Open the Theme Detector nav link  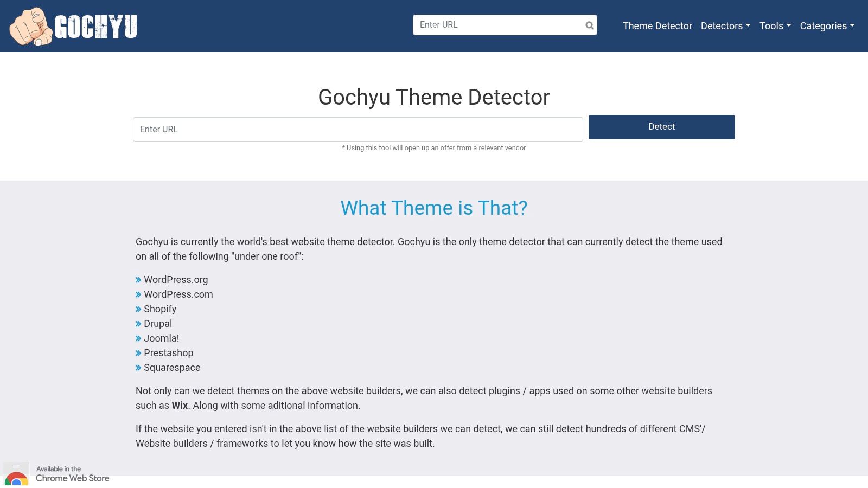pyautogui.click(x=657, y=26)
